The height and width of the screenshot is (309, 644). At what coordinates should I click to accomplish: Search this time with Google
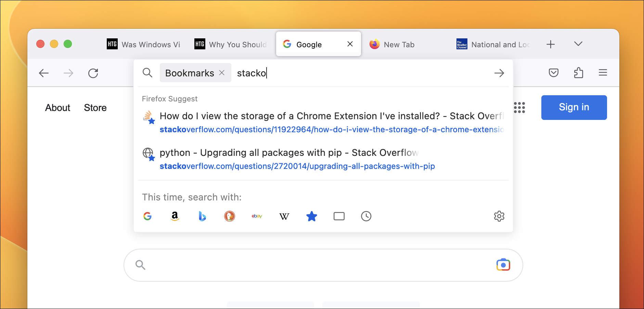pyautogui.click(x=147, y=216)
